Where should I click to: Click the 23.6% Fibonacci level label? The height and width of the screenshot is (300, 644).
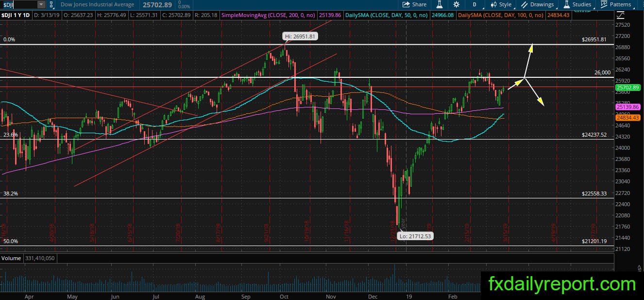11,135
